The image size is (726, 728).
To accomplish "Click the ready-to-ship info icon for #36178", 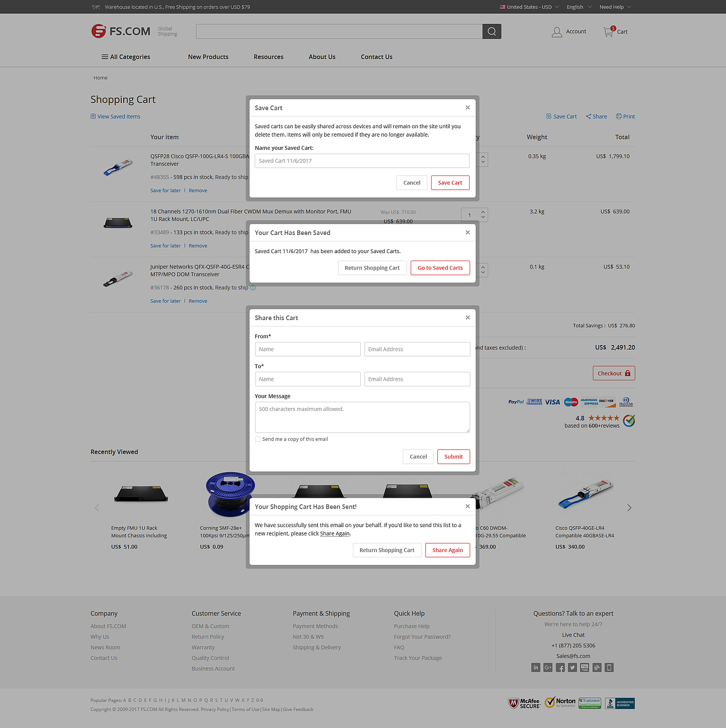I will click(x=253, y=288).
